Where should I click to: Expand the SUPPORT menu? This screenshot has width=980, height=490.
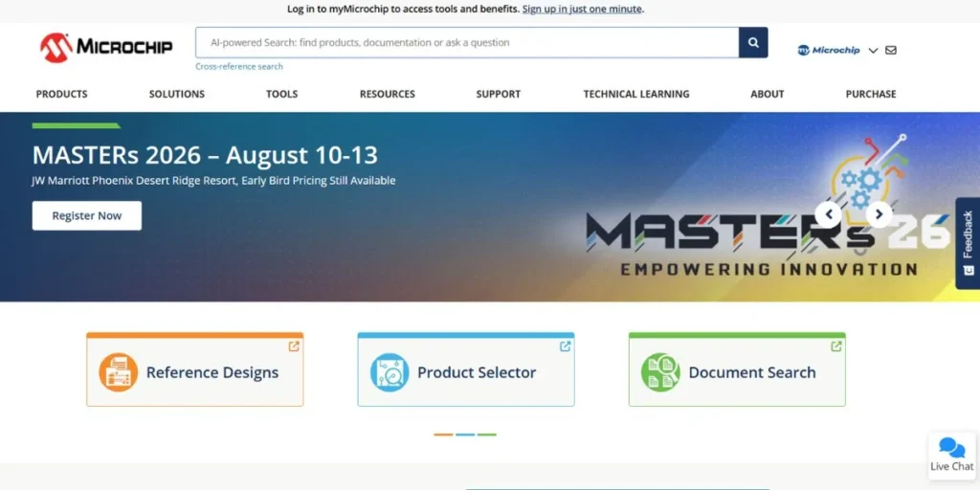coord(498,94)
